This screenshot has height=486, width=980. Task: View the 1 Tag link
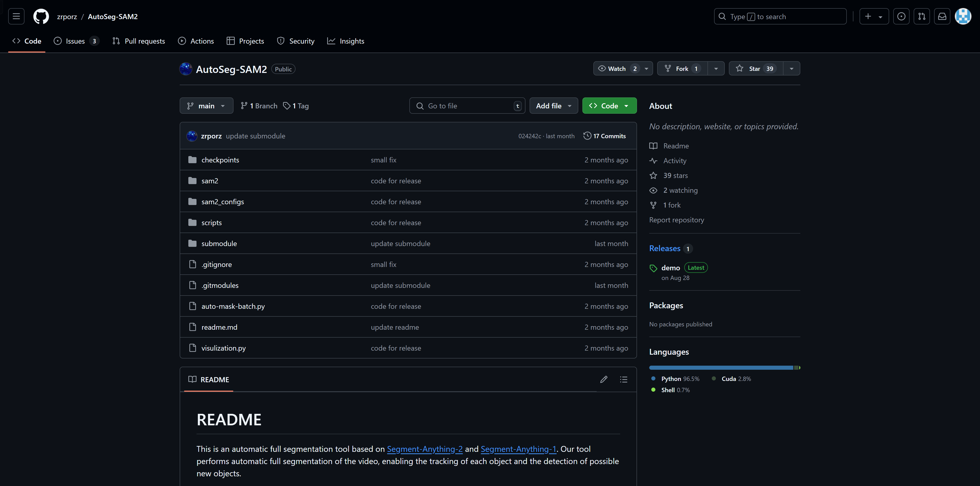[x=296, y=106]
